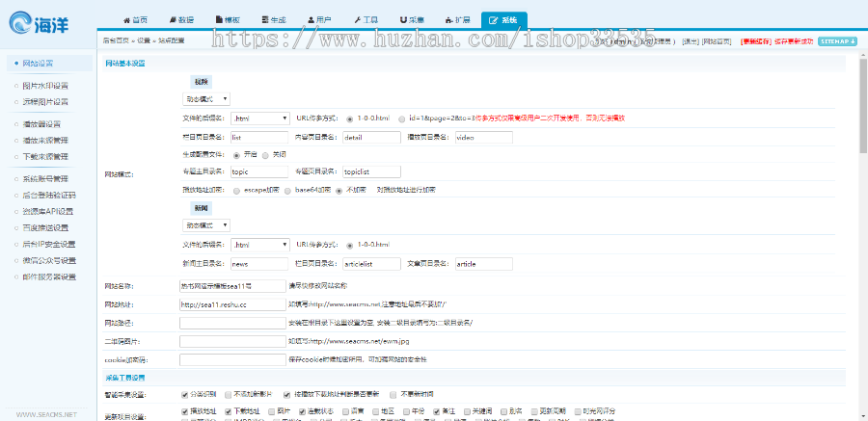This screenshot has height=421, width=868.
Task: Select 不加密 radio option
Action: (x=339, y=191)
